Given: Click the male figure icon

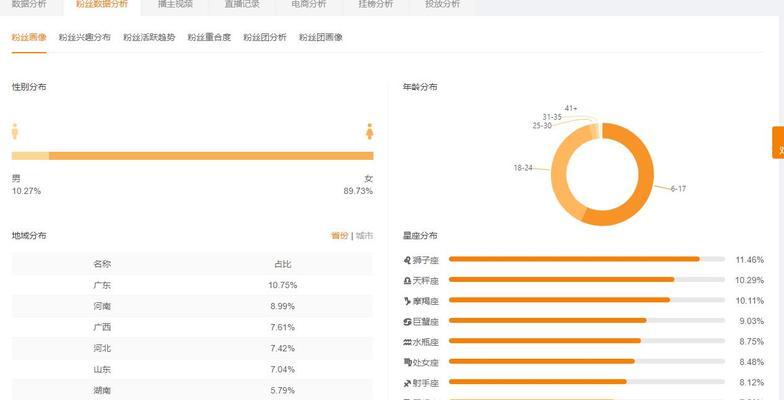Looking at the screenshot, I should coord(15,132).
